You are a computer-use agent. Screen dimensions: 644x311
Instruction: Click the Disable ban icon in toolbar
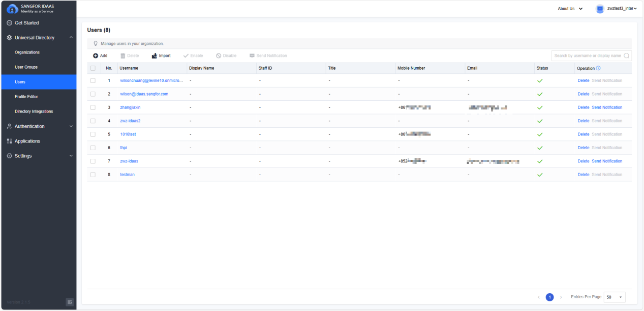pos(219,56)
